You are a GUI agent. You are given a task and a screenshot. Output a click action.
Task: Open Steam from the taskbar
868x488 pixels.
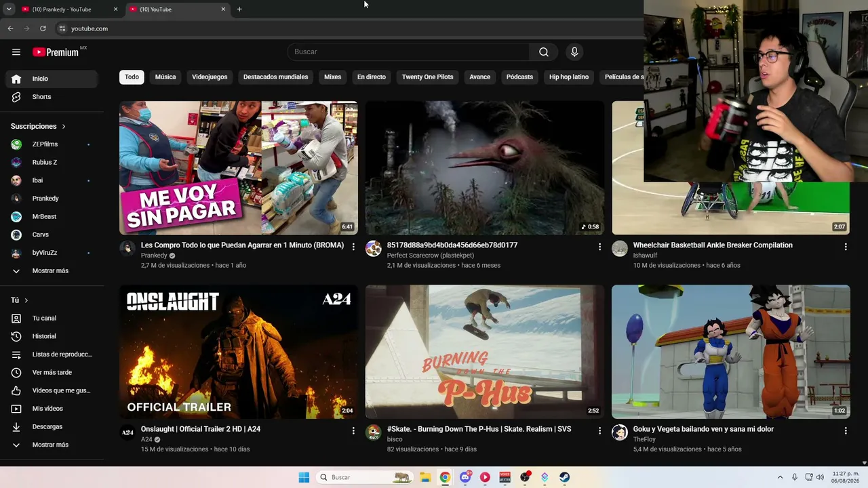564,477
